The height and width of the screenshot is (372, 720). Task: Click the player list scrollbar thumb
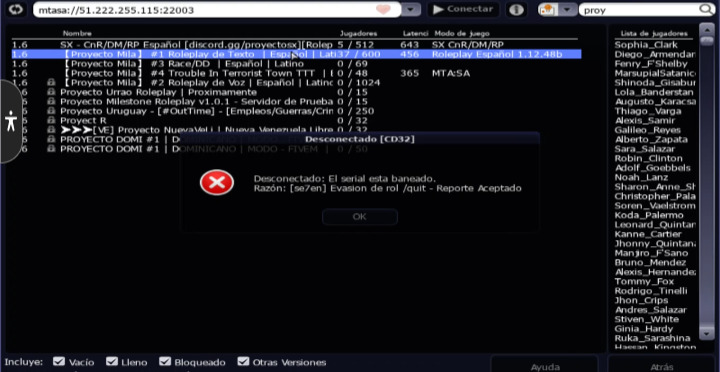pyautogui.click(x=706, y=41)
